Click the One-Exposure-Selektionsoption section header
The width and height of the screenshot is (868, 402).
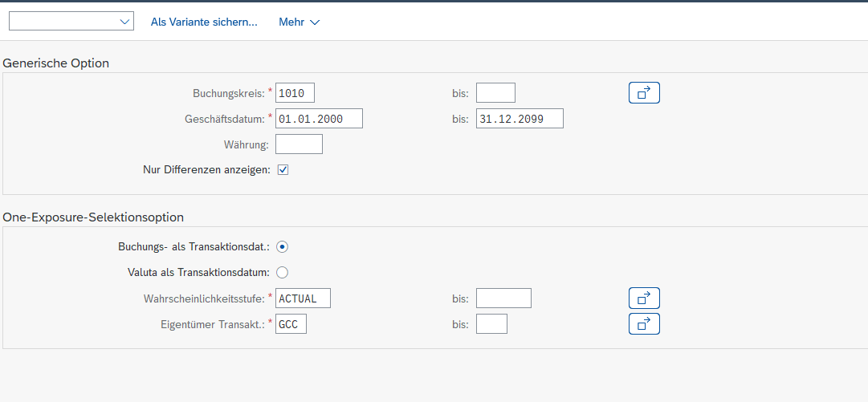(x=94, y=217)
